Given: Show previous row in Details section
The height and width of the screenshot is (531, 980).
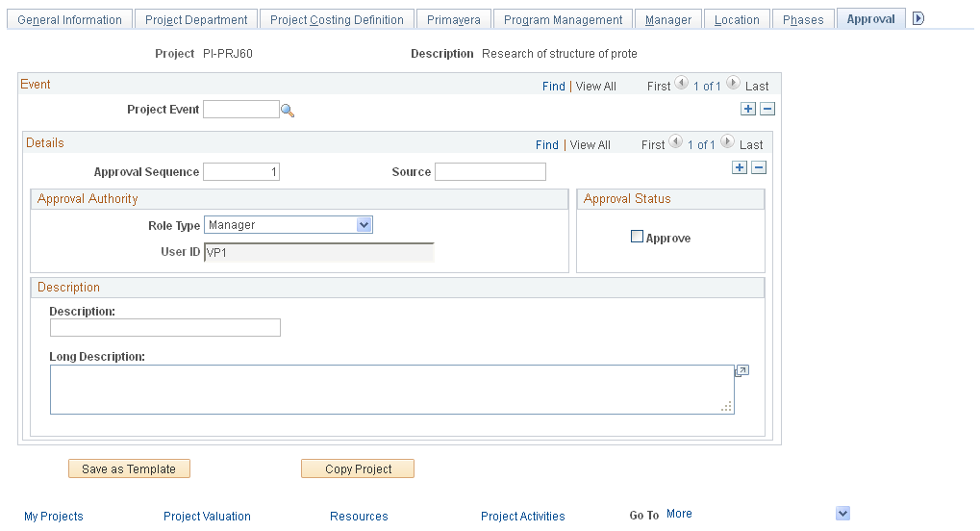Looking at the screenshot, I should (676, 141).
